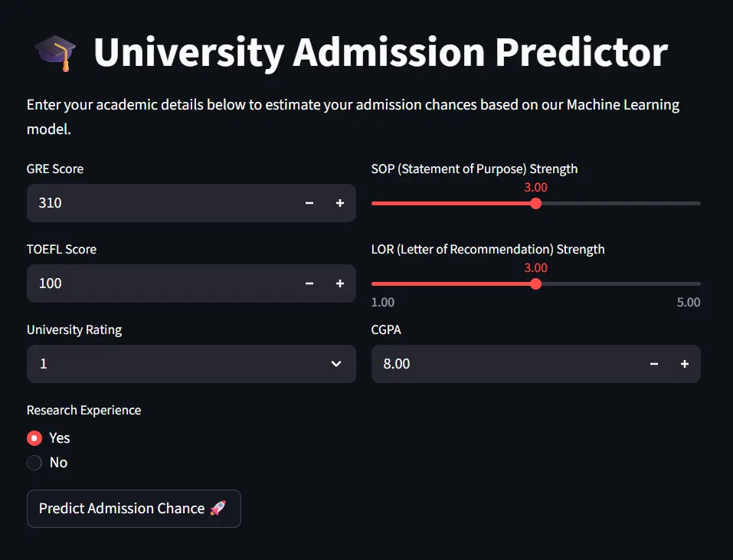The height and width of the screenshot is (560, 733).
Task: Increment CGPA using the plus icon
Action: pos(685,364)
